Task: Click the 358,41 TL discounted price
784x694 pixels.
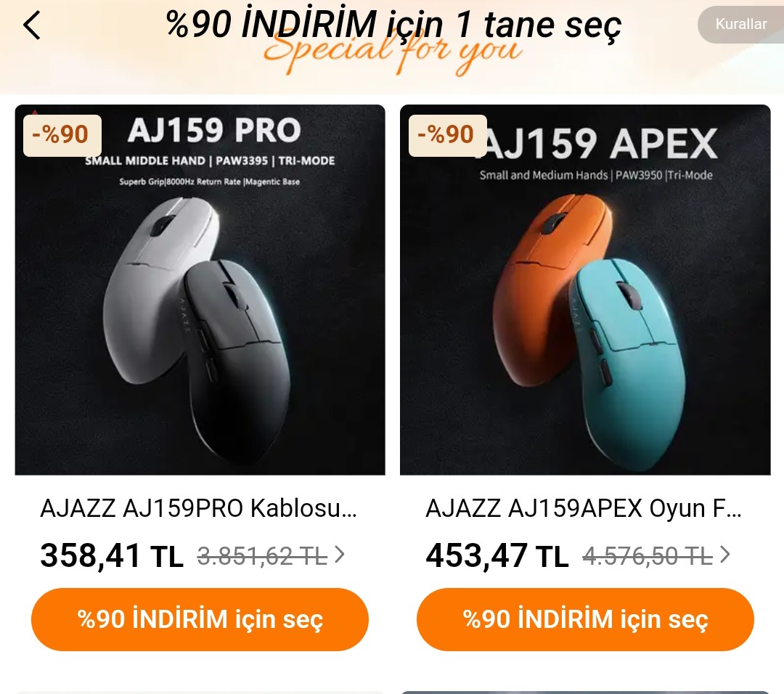Action: click(112, 555)
